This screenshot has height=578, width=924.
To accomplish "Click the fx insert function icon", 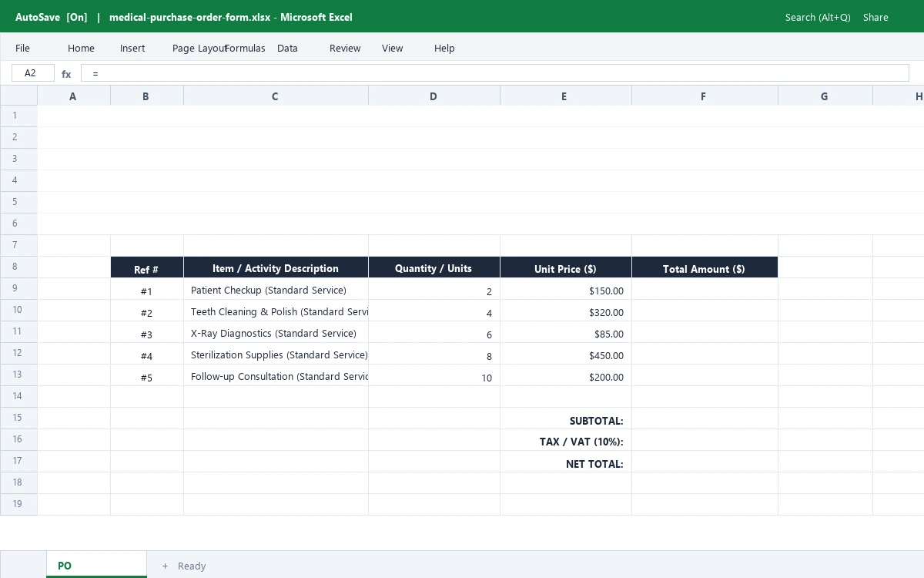I will (x=66, y=74).
